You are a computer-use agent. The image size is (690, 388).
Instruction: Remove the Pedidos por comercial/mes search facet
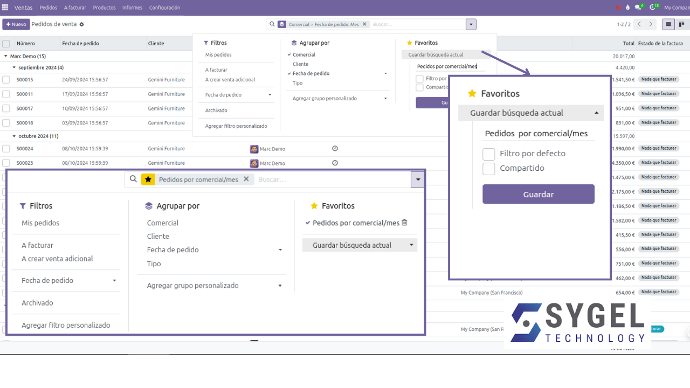pyautogui.click(x=246, y=179)
